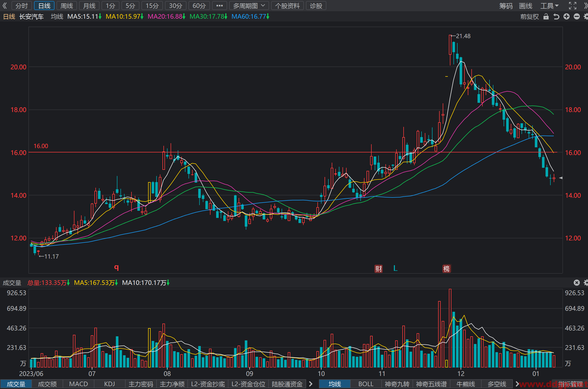Zoom in with the plus circle icon
The width and height of the screenshot is (588, 389).
(x=567, y=17)
